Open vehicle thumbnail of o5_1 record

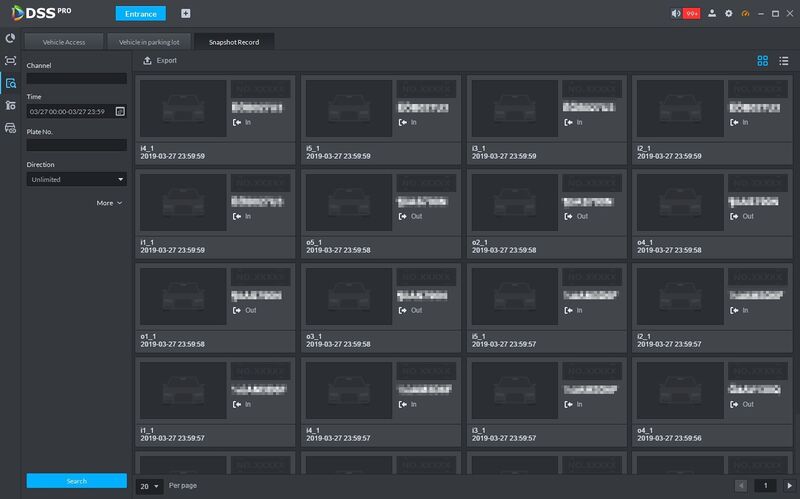point(349,202)
